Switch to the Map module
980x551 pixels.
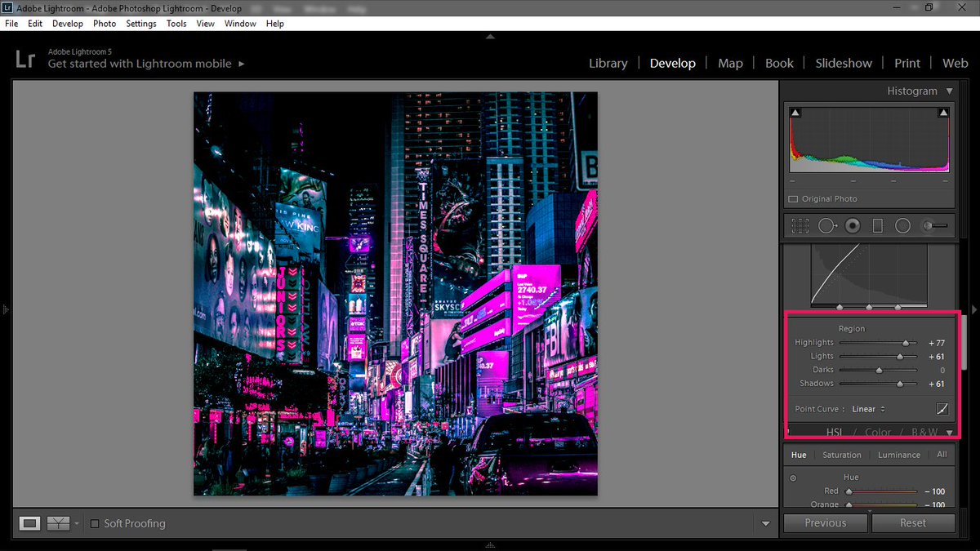pyautogui.click(x=730, y=63)
